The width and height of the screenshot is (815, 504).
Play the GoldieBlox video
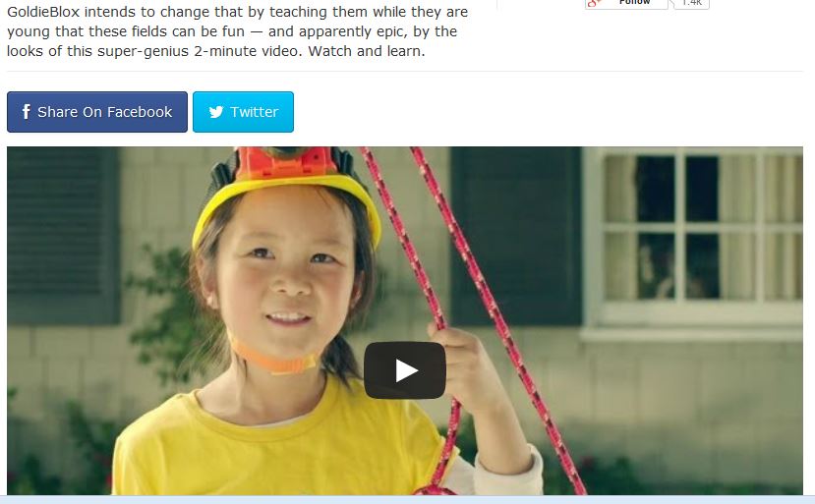pos(405,370)
